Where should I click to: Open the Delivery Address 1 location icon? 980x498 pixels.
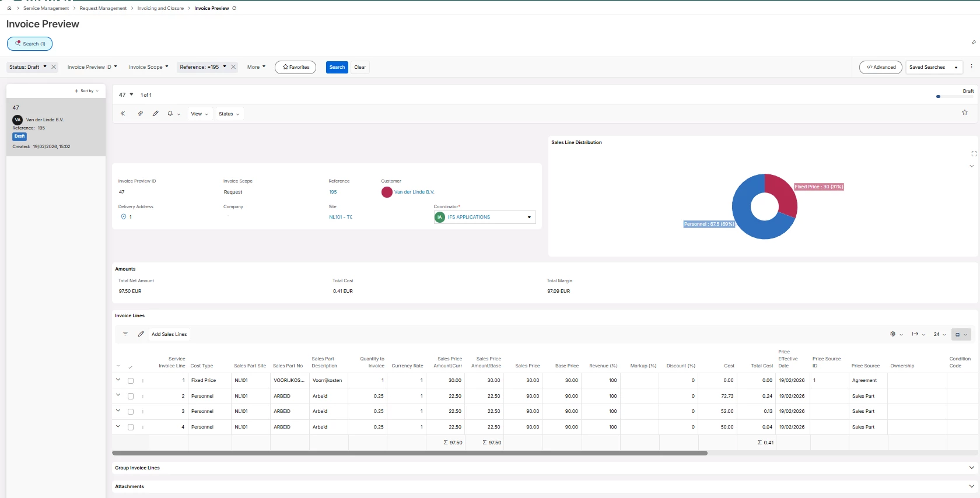point(124,217)
